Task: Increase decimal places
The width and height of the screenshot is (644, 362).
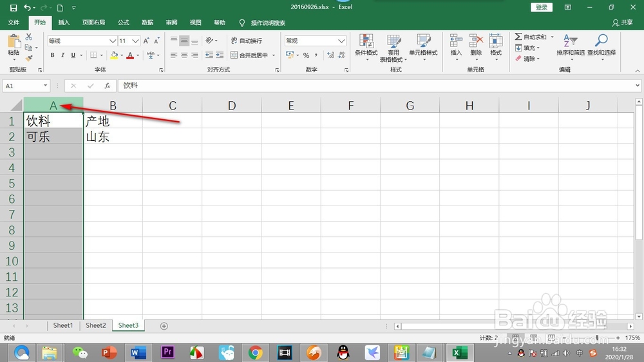Action: tap(330, 55)
